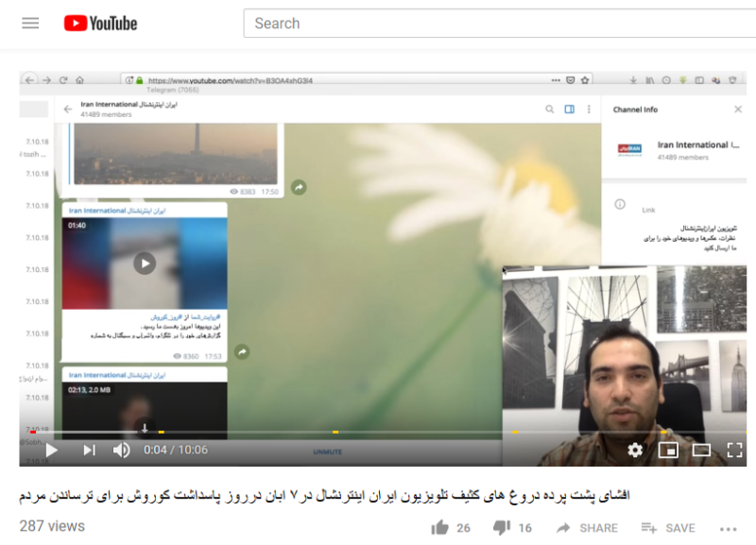Skip to the next video
The image size is (756, 545).
point(89,450)
